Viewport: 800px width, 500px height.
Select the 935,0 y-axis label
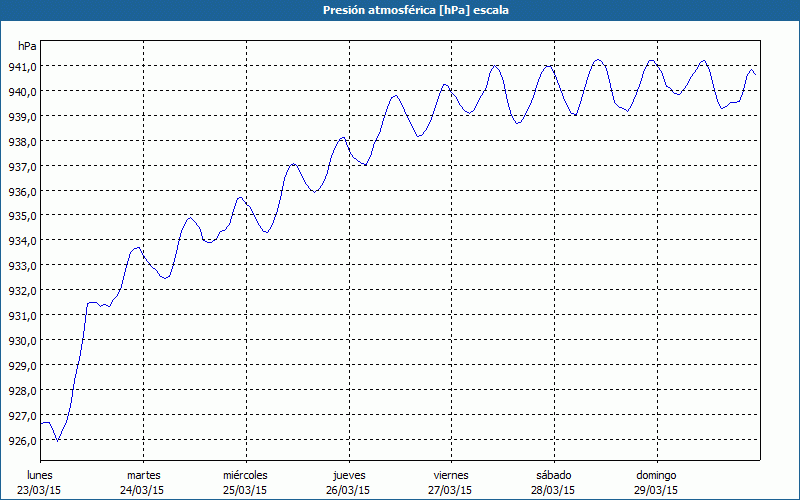tap(24, 216)
